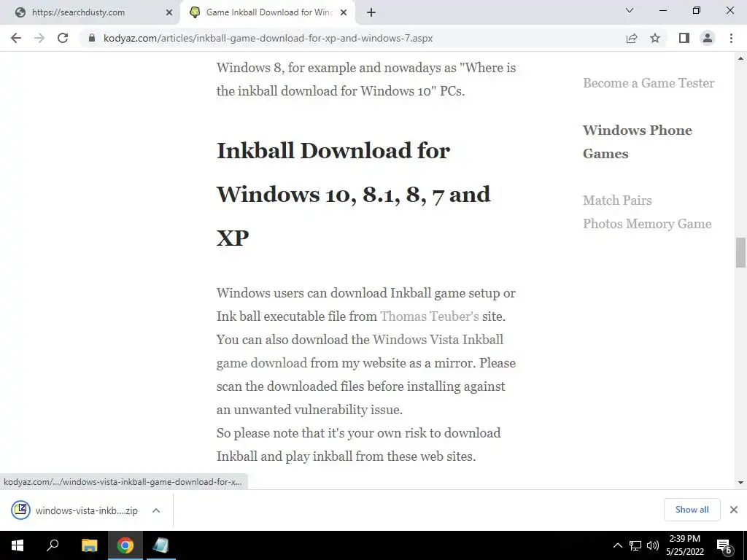
Task: Open a new tab with plus button
Action: coord(371,12)
